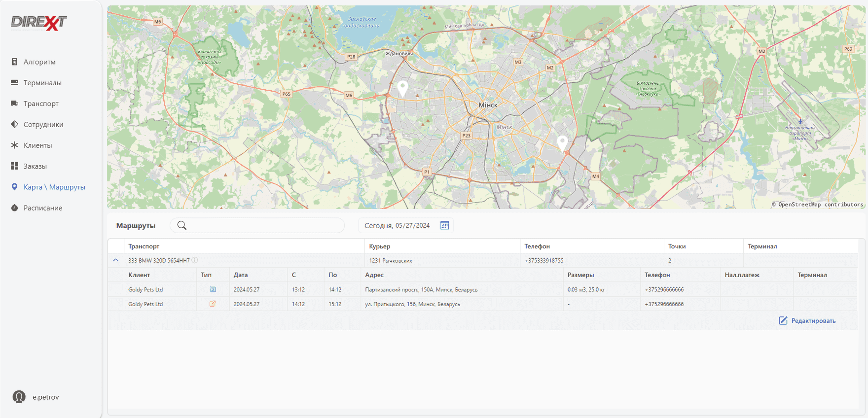Viewport: 868px width, 418px height.
Task: Open the Клиенты page
Action: click(37, 145)
